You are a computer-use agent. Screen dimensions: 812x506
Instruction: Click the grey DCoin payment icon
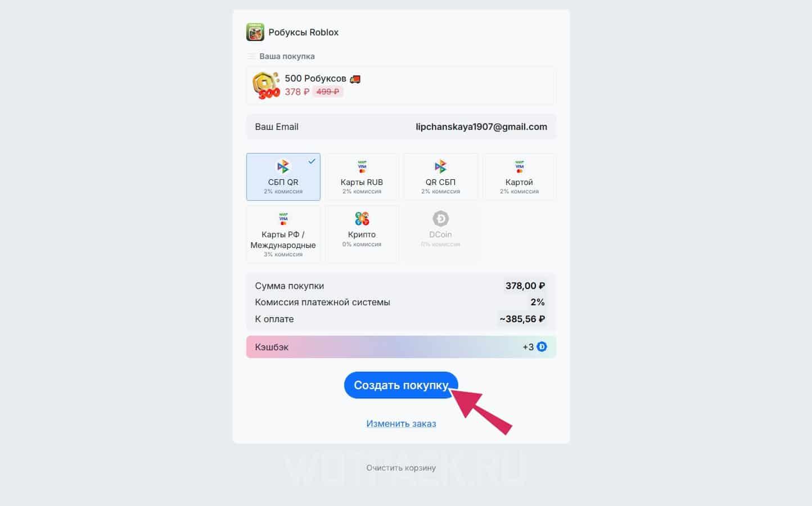coord(440,219)
